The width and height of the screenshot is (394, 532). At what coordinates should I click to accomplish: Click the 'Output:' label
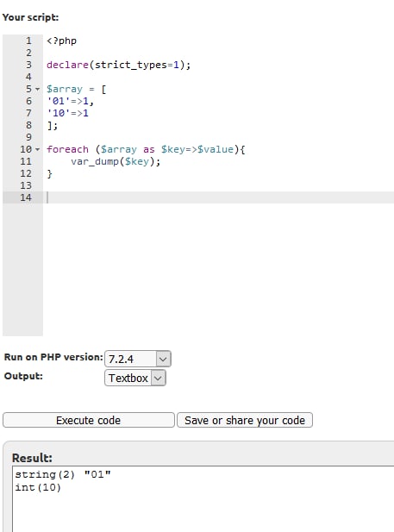click(23, 376)
